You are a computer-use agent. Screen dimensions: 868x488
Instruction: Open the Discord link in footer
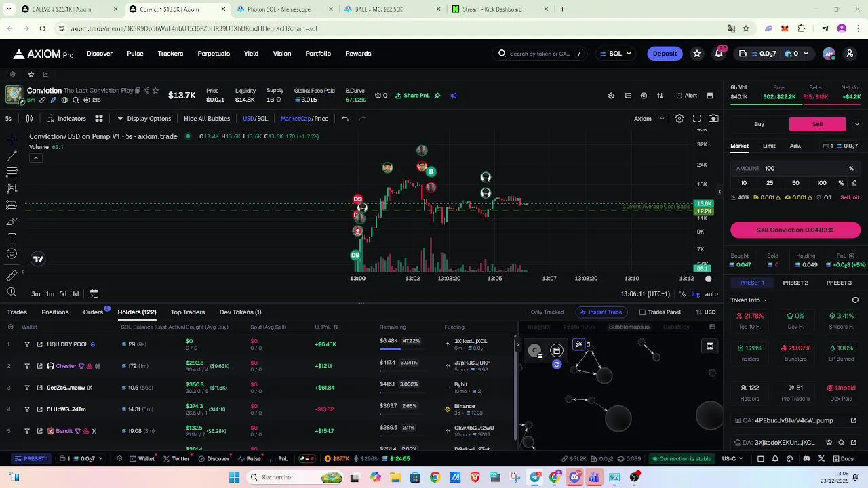806,459
